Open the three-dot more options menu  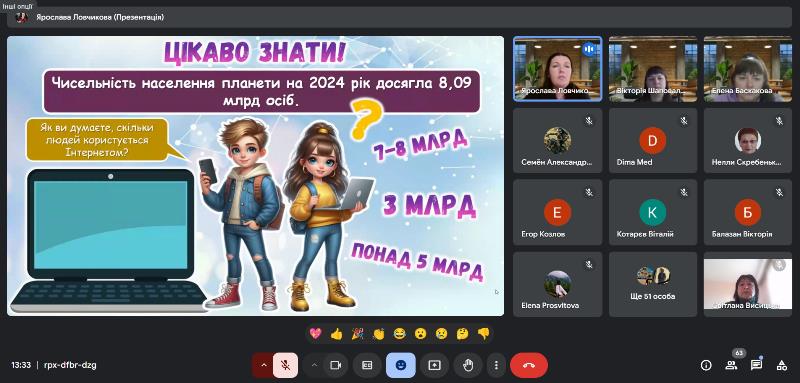pyautogui.click(x=496, y=365)
